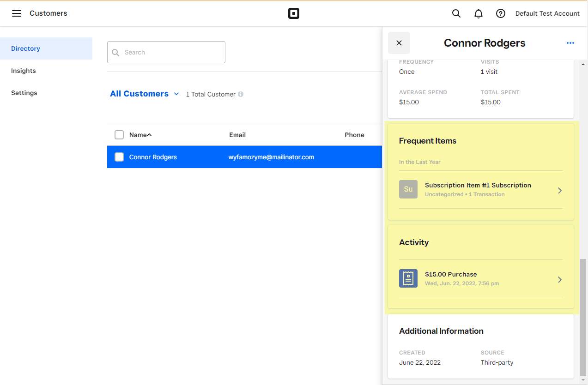Image resolution: width=588 pixels, height=385 pixels.
Task: Toggle the select-all checkbox in table header
Action: [119, 135]
